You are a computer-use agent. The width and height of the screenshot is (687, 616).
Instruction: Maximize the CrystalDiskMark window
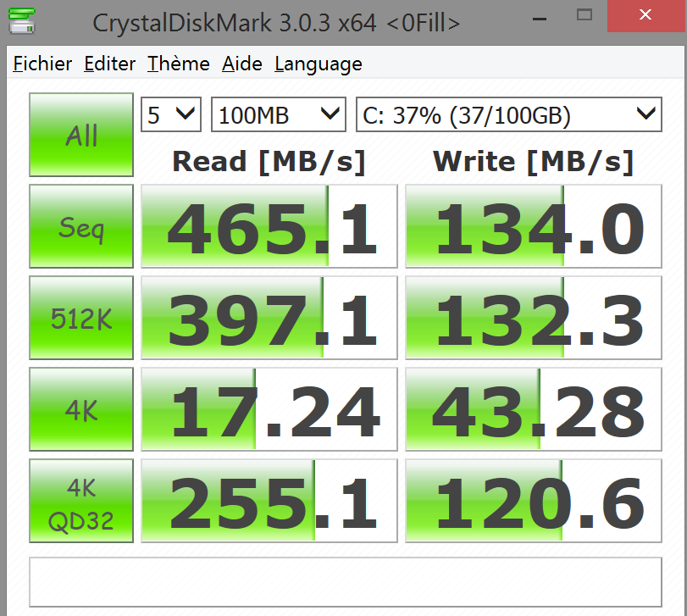point(584,15)
